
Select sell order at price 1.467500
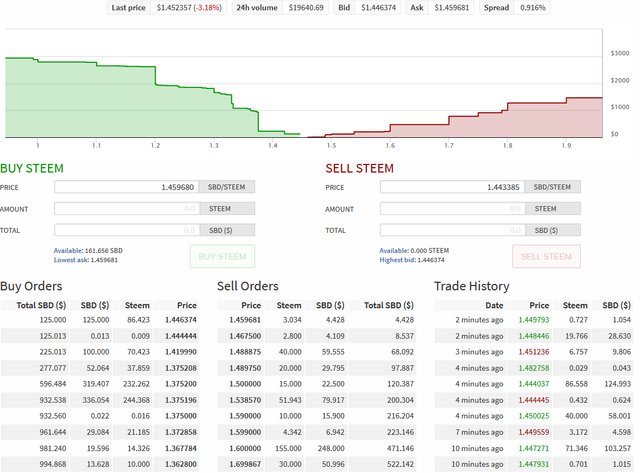[x=317, y=336]
